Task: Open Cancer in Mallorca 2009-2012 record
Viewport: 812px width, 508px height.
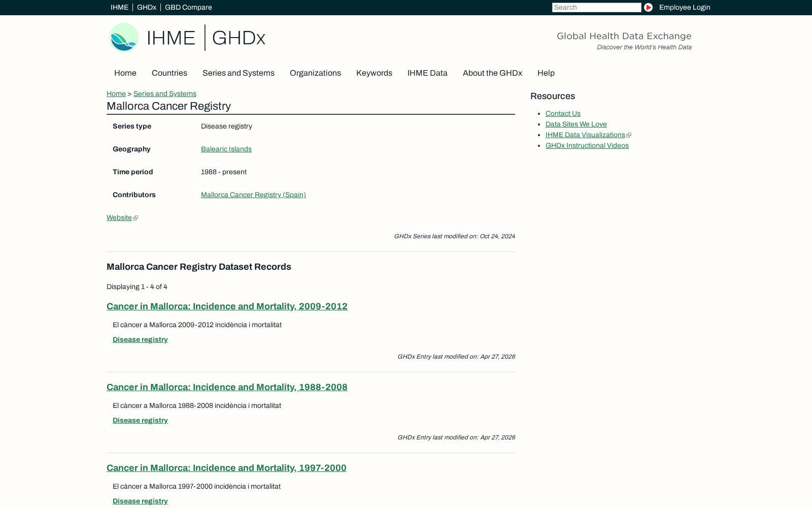Action: coord(227,306)
